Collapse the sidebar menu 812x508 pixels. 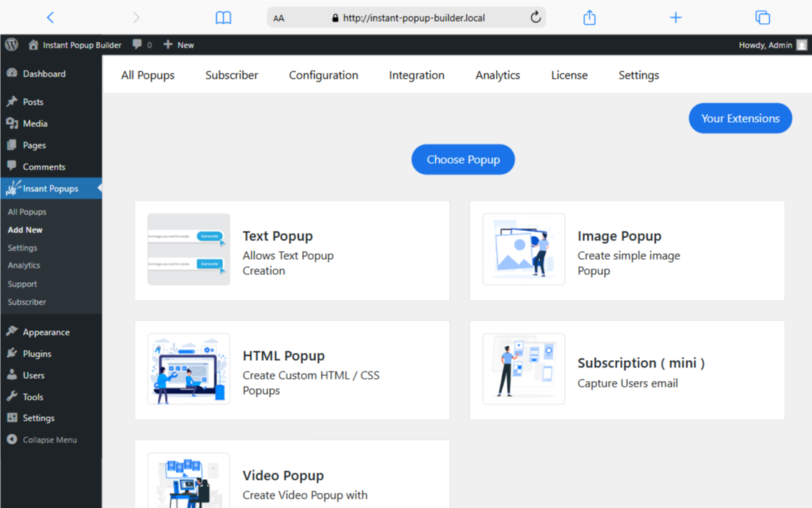[x=43, y=439]
